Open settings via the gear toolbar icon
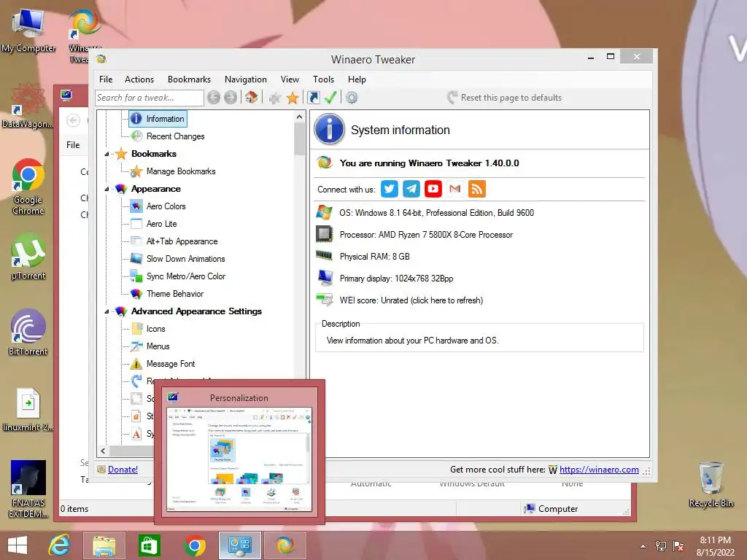 [352, 98]
